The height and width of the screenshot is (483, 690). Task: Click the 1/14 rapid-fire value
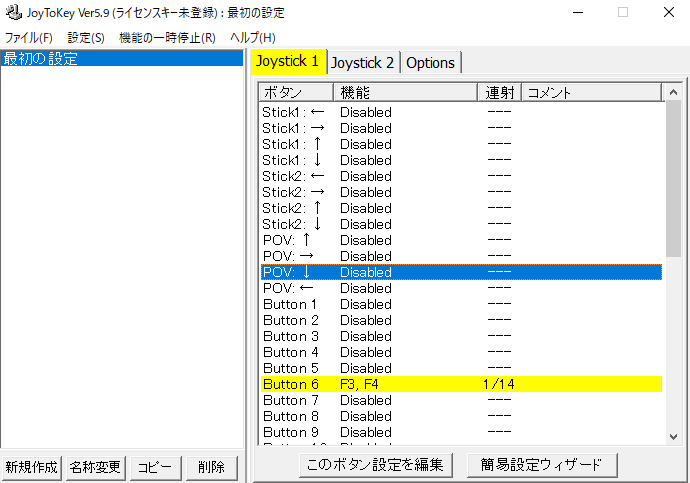pos(499,384)
